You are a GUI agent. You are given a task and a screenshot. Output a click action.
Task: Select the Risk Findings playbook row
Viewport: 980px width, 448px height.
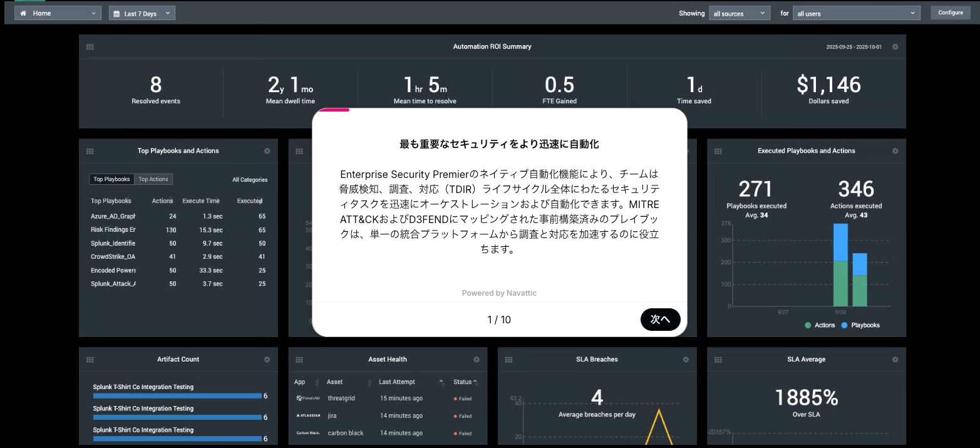(178, 230)
